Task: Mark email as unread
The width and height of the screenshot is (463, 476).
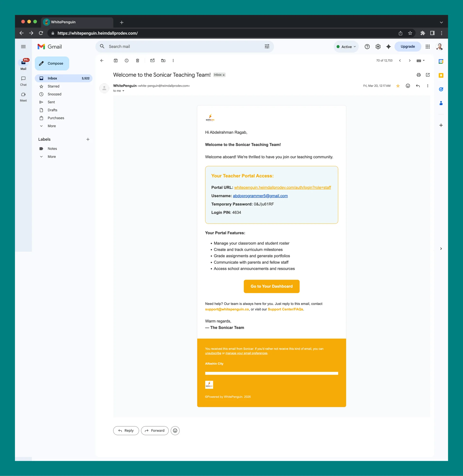Action: point(152,60)
